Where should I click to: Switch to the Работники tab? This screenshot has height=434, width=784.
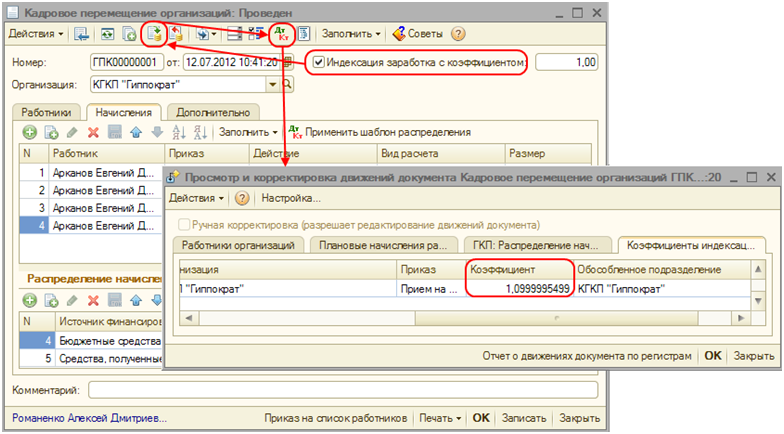tap(47, 113)
